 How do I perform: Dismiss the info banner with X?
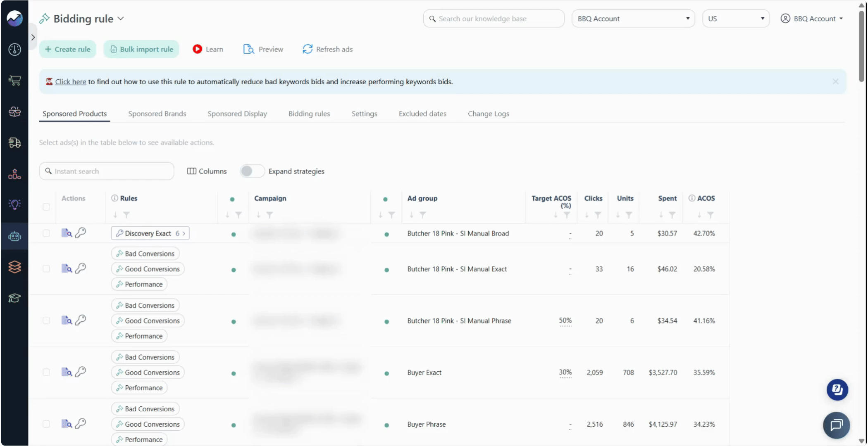coord(836,81)
